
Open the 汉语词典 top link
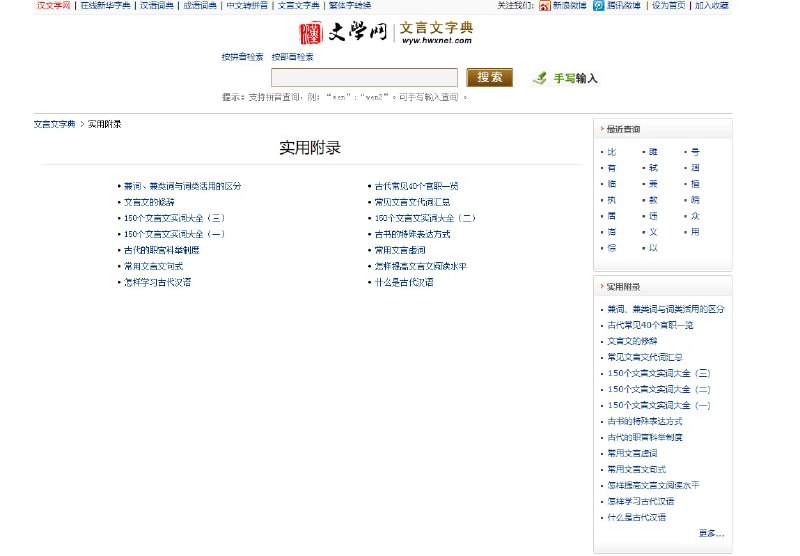(x=157, y=6)
